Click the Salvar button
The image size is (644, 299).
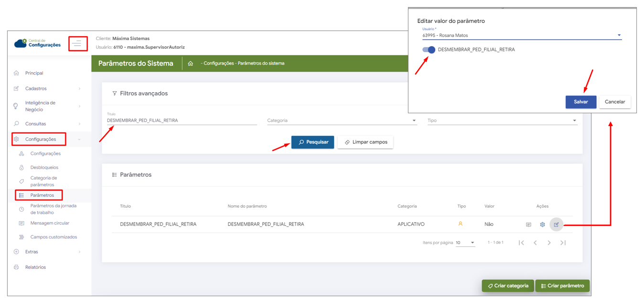pos(580,102)
